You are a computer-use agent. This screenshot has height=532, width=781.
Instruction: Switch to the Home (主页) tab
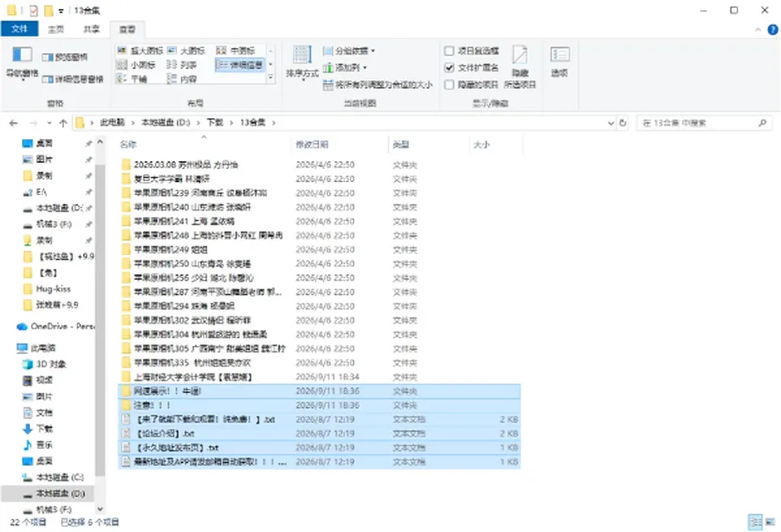point(56,29)
